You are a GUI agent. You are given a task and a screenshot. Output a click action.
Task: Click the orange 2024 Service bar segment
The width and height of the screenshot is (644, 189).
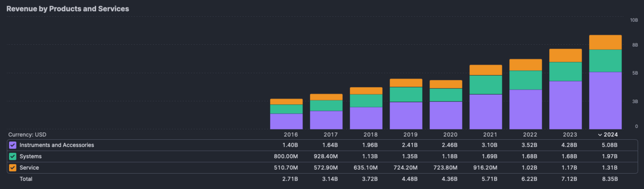click(605, 42)
